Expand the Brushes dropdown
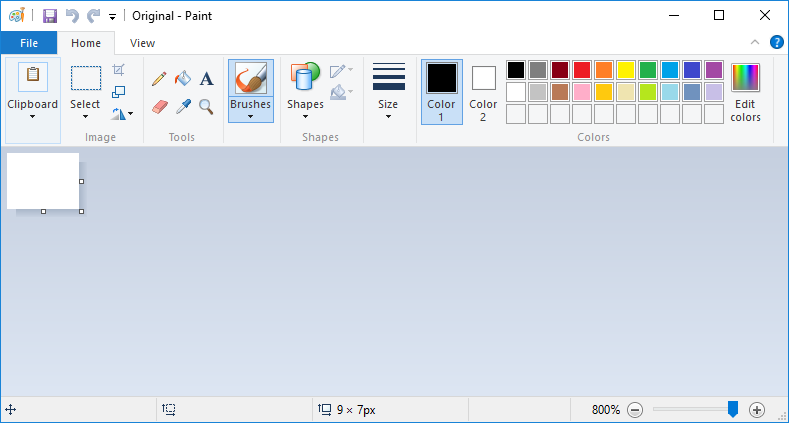The height and width of the screenshot is (423, 789). [x=251, y=110]
